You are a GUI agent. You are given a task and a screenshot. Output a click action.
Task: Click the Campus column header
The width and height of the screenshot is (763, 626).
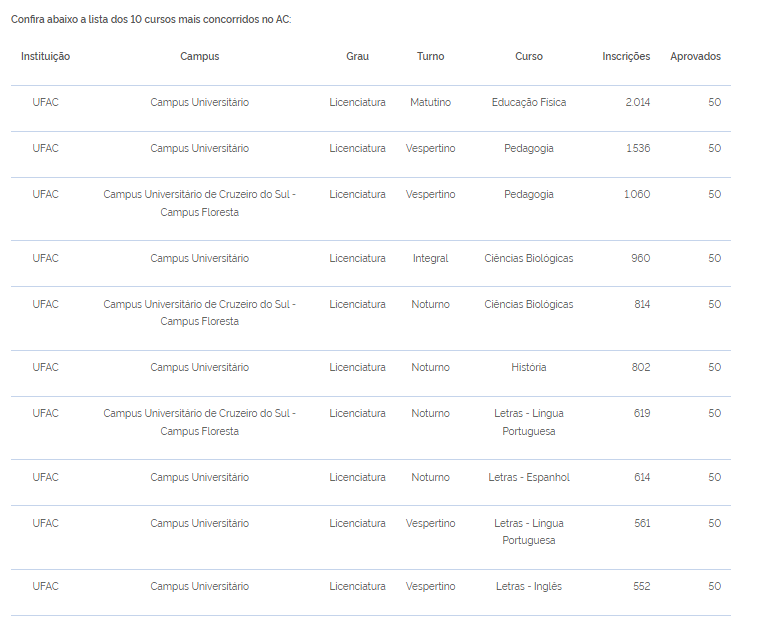199,57
